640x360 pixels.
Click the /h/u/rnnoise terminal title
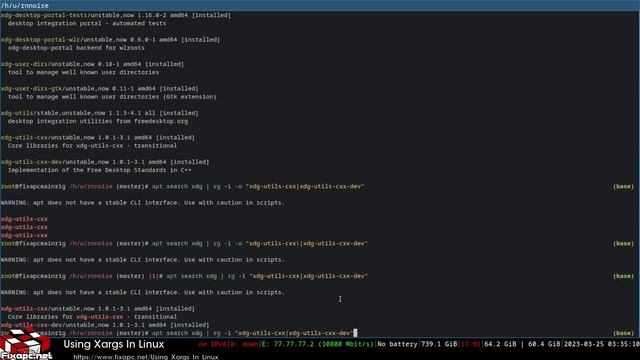click(25, 6)
